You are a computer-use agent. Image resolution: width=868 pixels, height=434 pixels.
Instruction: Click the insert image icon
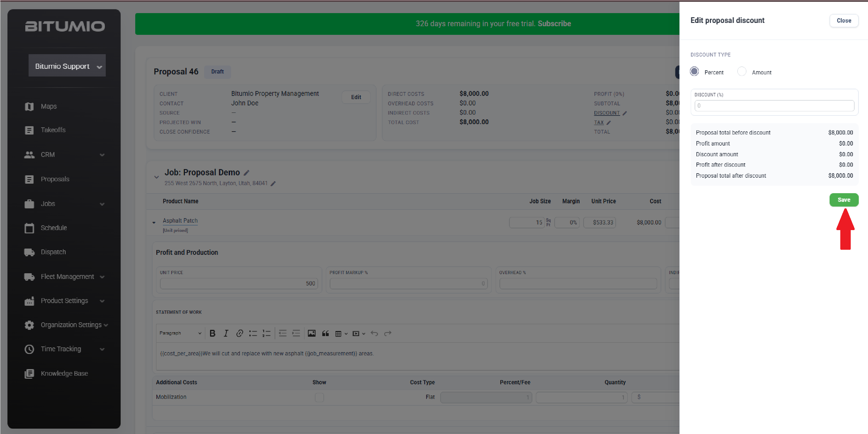[x=312, y=333]
